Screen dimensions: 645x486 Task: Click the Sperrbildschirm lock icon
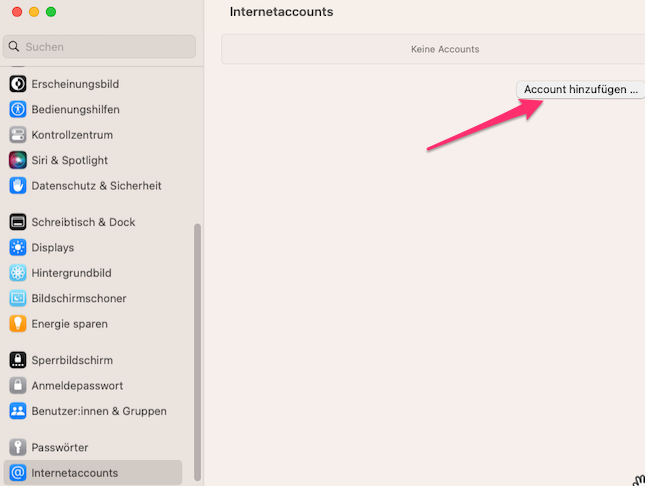pyautogui.click(x=17, y=360)
